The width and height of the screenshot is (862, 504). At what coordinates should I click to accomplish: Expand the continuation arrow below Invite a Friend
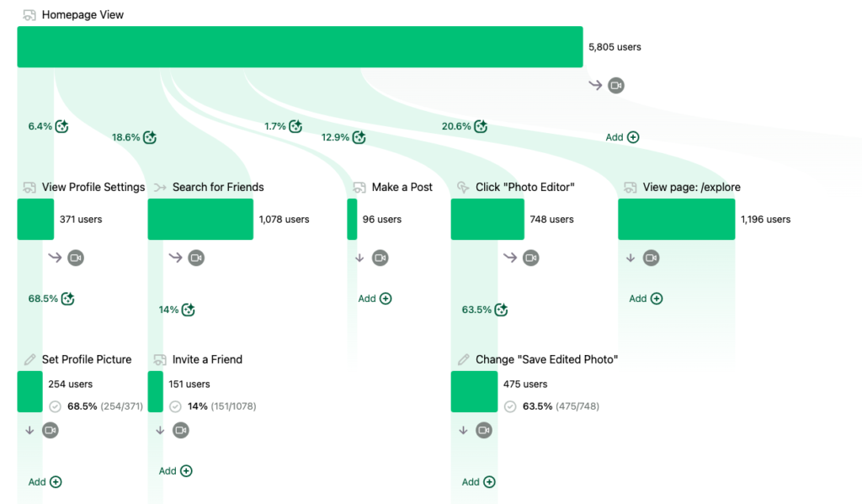[160, 430]
